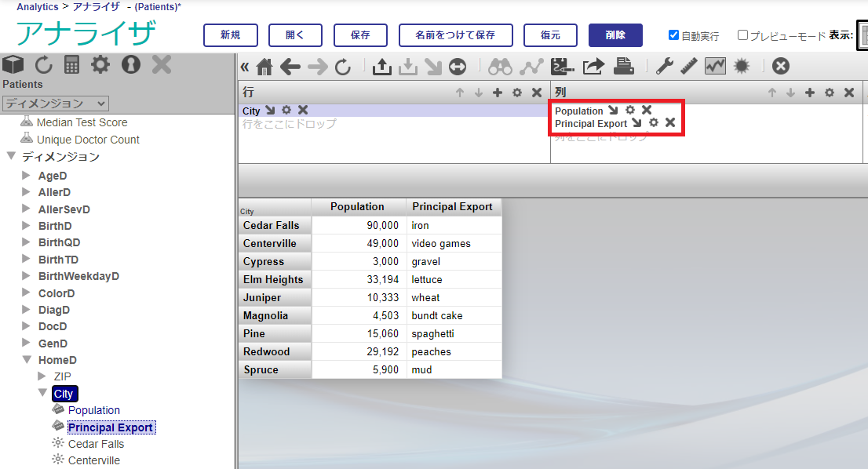
Task: Click the keyhole icon in left panel
Action: 130,64
